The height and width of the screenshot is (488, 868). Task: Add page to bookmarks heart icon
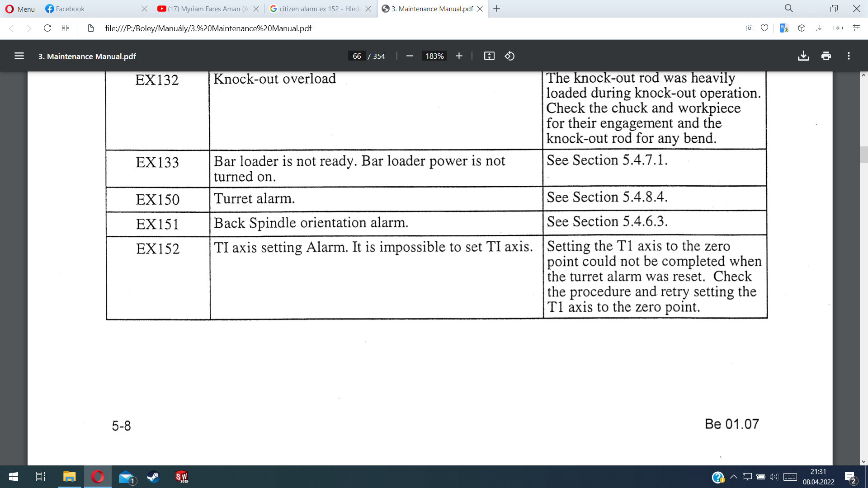pyautogui.click(x=764, y=28)
